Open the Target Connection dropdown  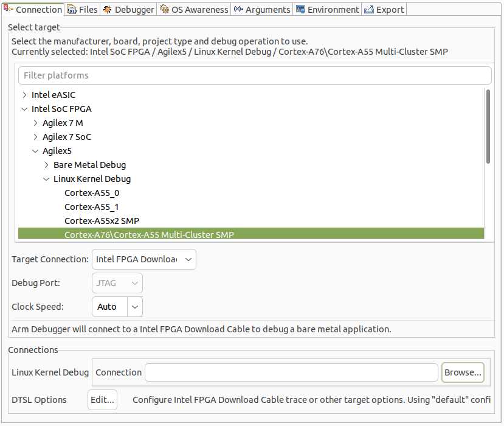tap(144, 259)
